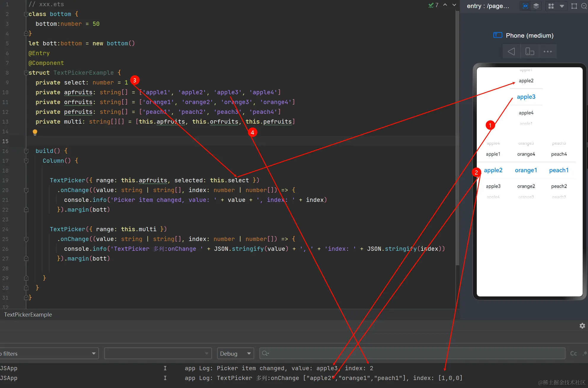Image resolution: width=588 pixels, height=388 pixels.
Task: Click 'this.select' in the line 19 TextPicker call
Action: [230, 181]
